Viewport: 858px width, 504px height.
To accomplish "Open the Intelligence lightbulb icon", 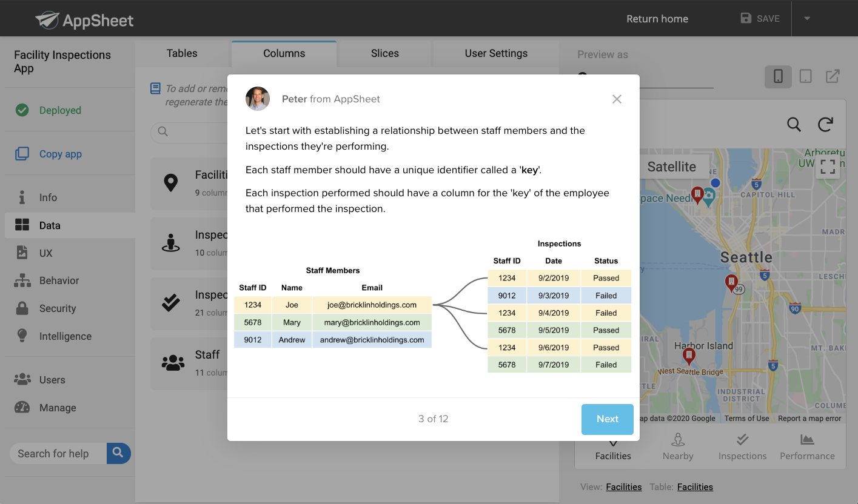I will [x=22, y=336].
